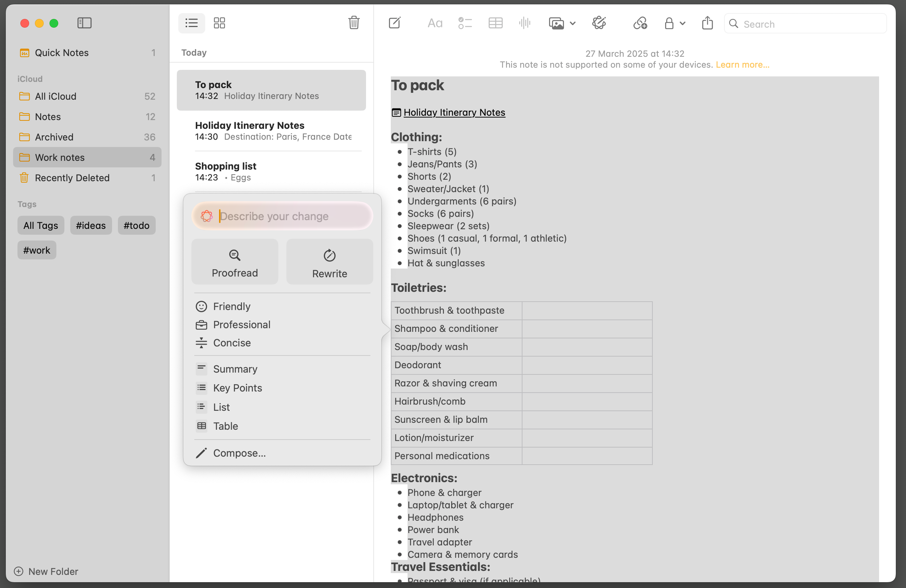Choose the Professional tone option

click(x=282, y=325)
